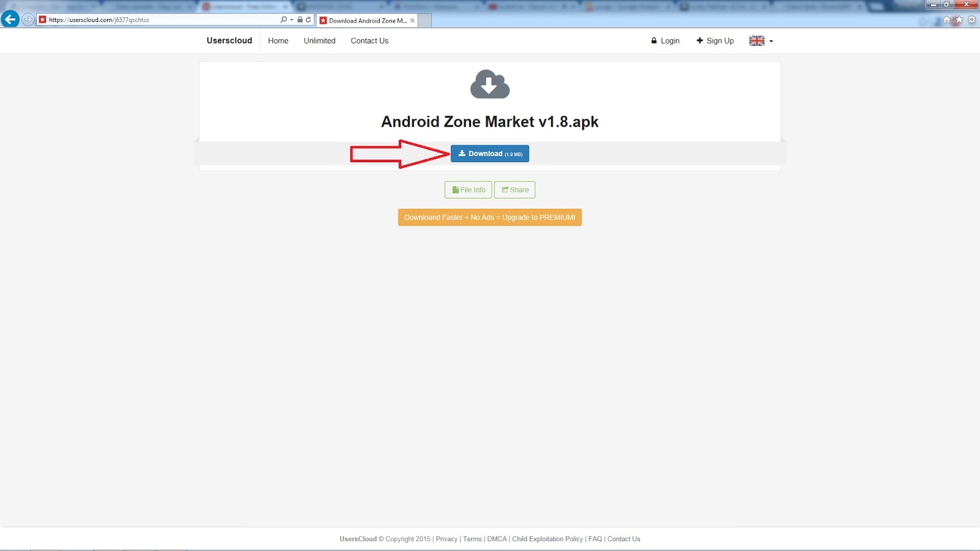Refresh the page with the reload icon

[308, 20]
